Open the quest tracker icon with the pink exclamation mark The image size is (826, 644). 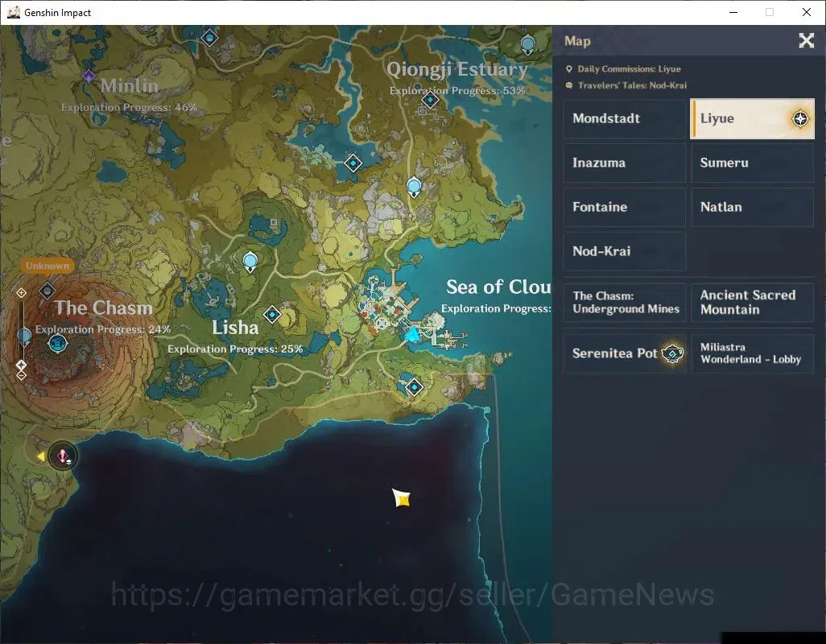click(63, 456)
